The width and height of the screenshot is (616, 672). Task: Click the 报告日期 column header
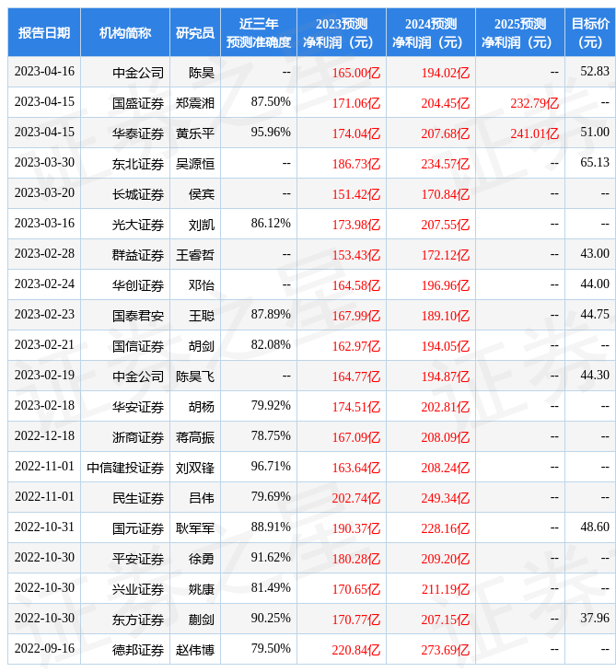[43, 32]
